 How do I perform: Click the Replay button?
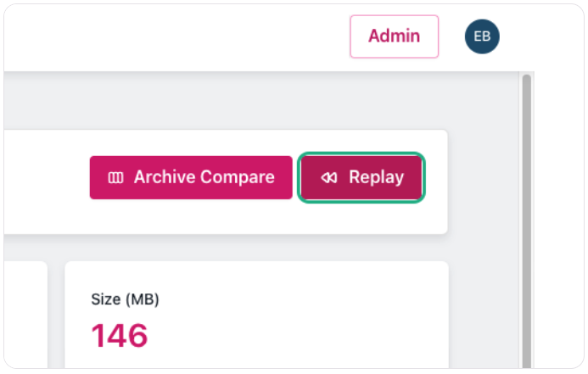(x=361, y=177)
